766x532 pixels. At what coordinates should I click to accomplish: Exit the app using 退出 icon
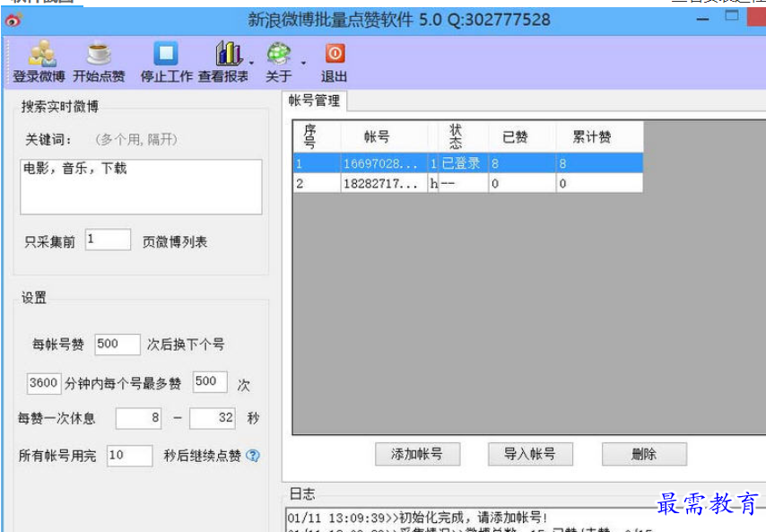coord(335,61)
